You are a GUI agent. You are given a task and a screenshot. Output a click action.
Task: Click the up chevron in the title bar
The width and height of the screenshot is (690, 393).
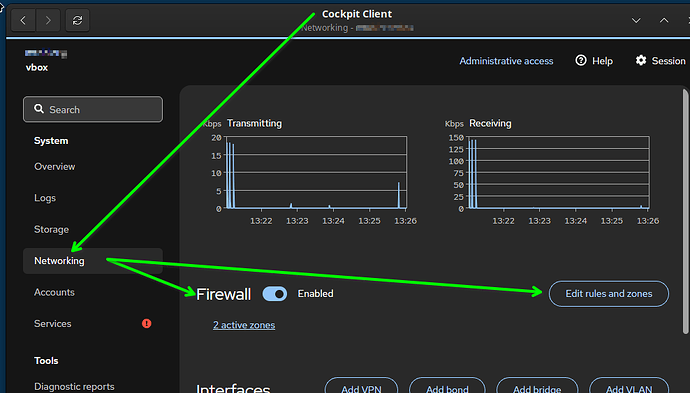664,20
